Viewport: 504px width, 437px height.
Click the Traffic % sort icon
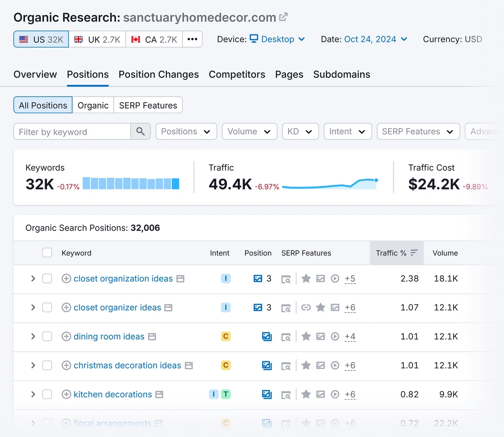click(414, 253)
